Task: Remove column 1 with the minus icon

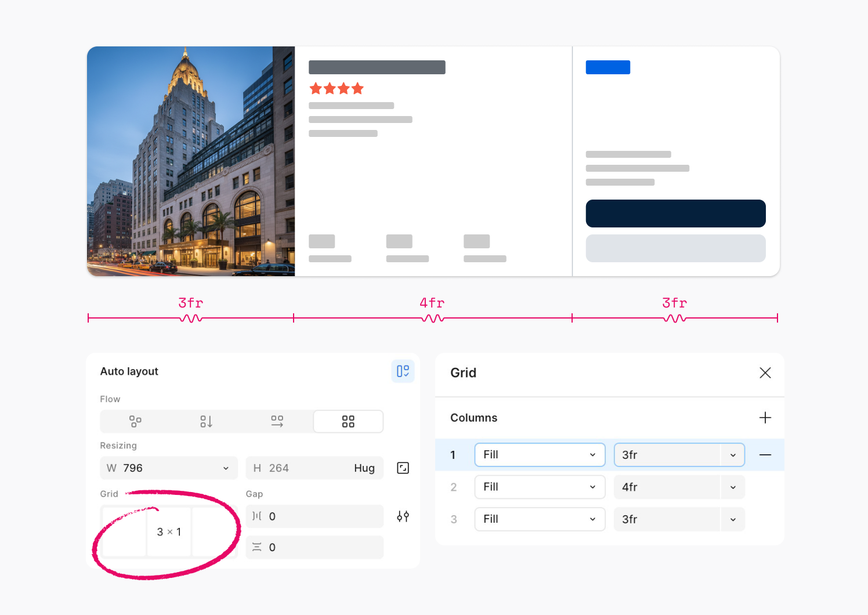Action: (765, 455)
